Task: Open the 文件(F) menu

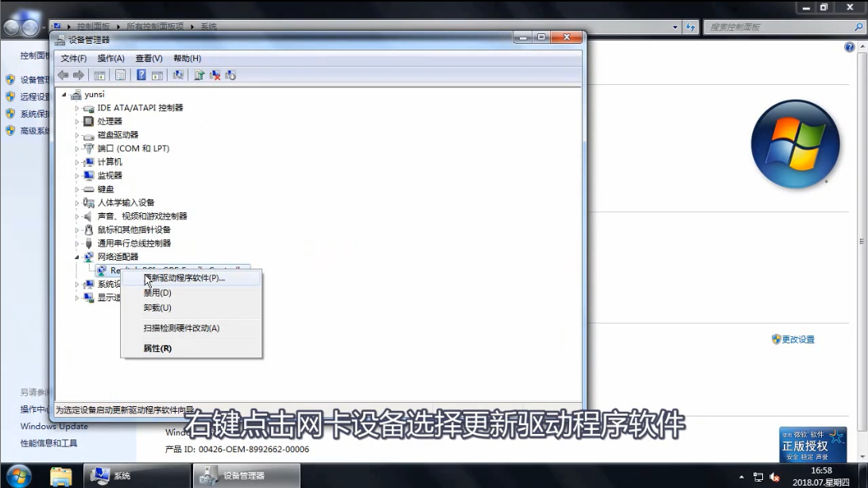Action: click(74, 58)
